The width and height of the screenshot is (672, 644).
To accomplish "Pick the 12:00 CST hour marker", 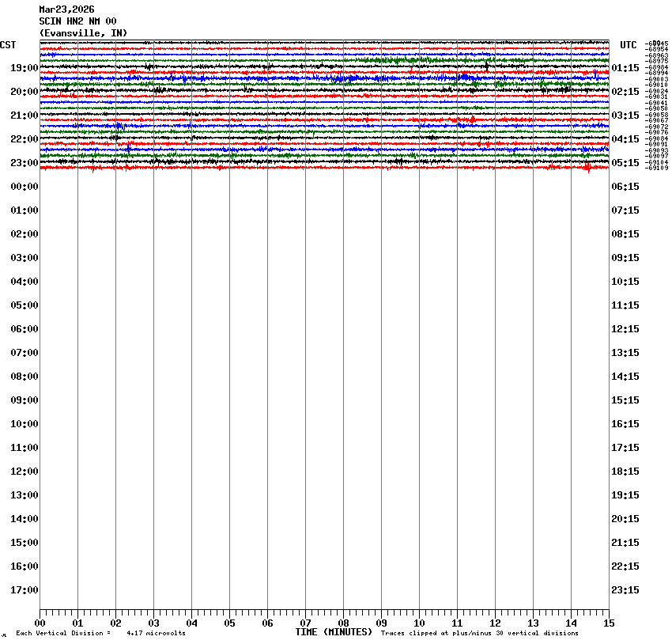I will [24, 472].
